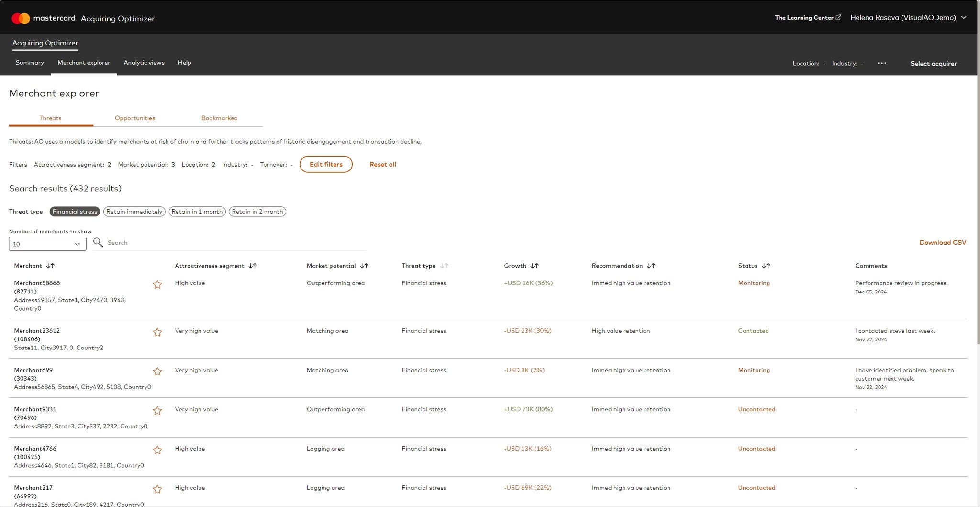This screenshot has width=980, height=507.
Task: Open the Analytic views section
Action: pyautogui.click(x=144, y=62)
